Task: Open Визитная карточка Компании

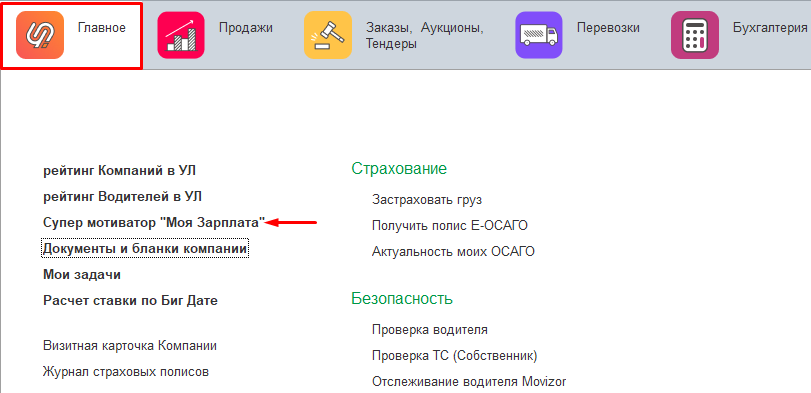Action: point(130,345)
